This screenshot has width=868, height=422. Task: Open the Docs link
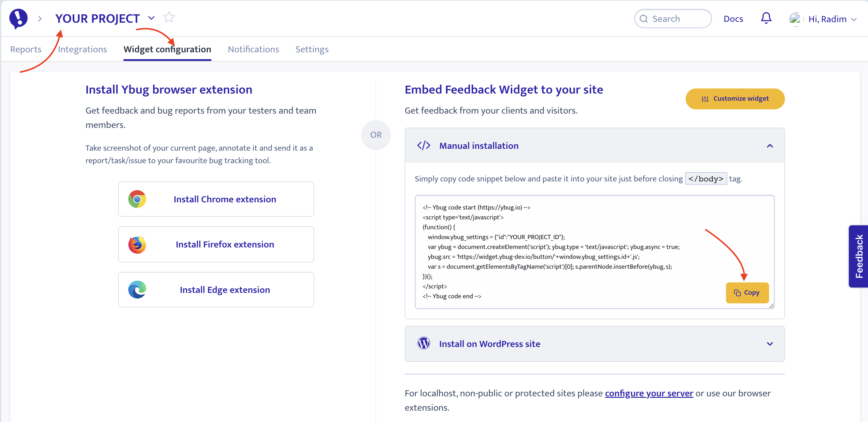(x=733, y=19)
